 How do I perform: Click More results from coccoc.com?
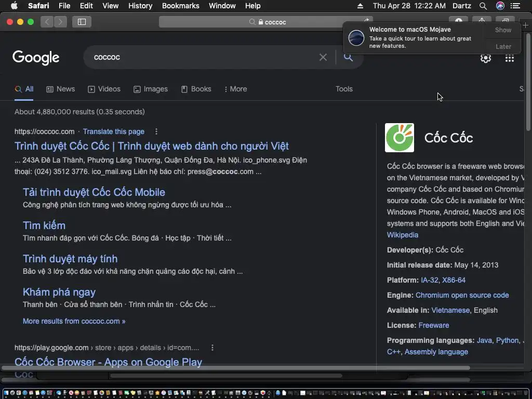click(x=74, y=321)
